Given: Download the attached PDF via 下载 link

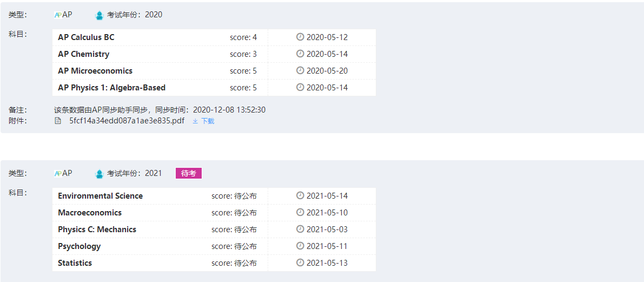Looking at the screenshot, I should pos(208,121).
